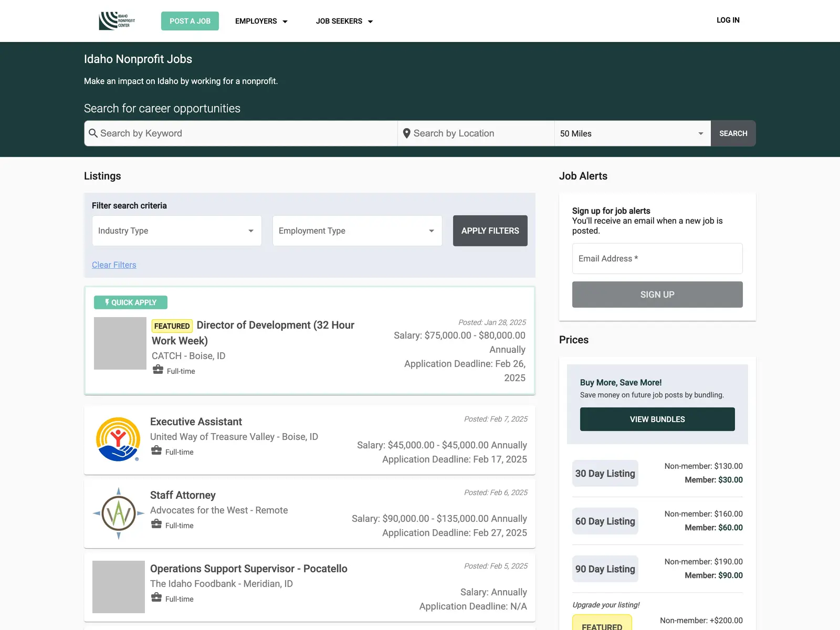
Task: Click the location pin icon
Action: (x=406, y=133)
